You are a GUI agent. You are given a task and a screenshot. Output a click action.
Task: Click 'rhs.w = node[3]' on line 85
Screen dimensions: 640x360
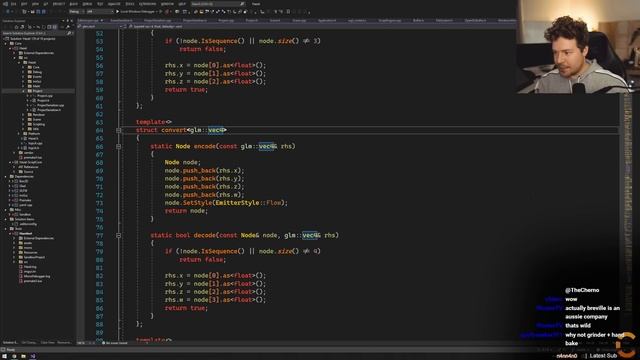(193, 300)
